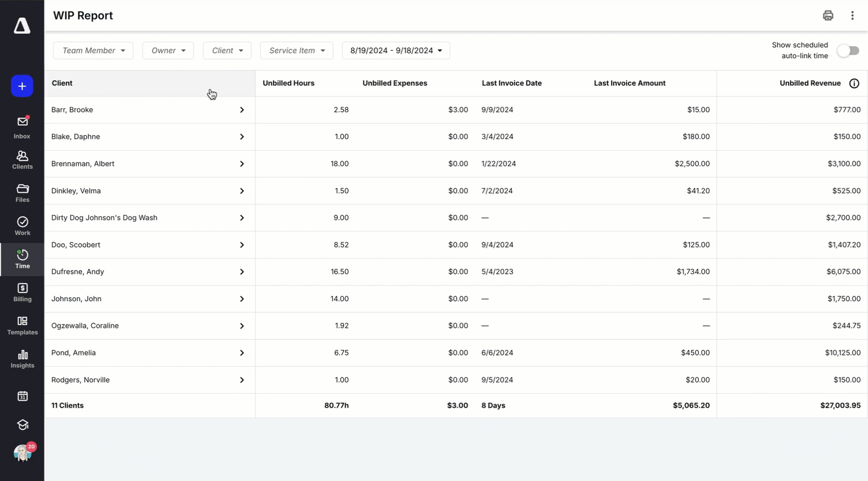This screenshot has width=868, height=481.
Task: Enable Show scheduled auto-link time toggle
Action: point(848,51)
